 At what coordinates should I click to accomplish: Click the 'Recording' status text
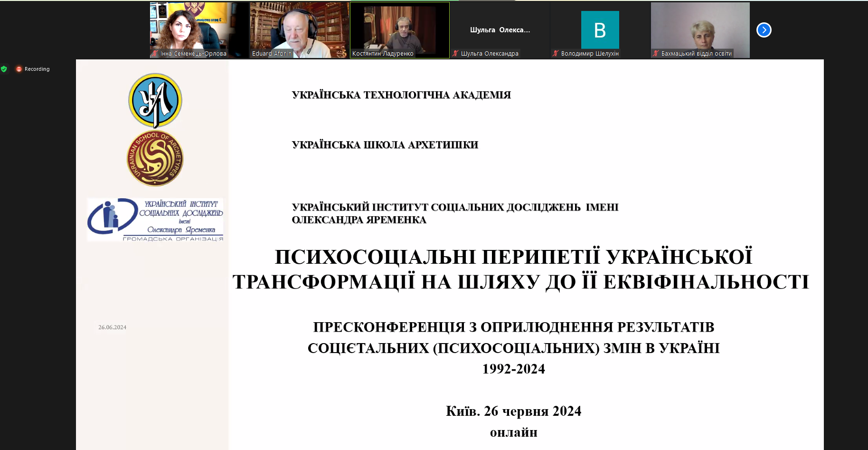[x=37, y=69]
